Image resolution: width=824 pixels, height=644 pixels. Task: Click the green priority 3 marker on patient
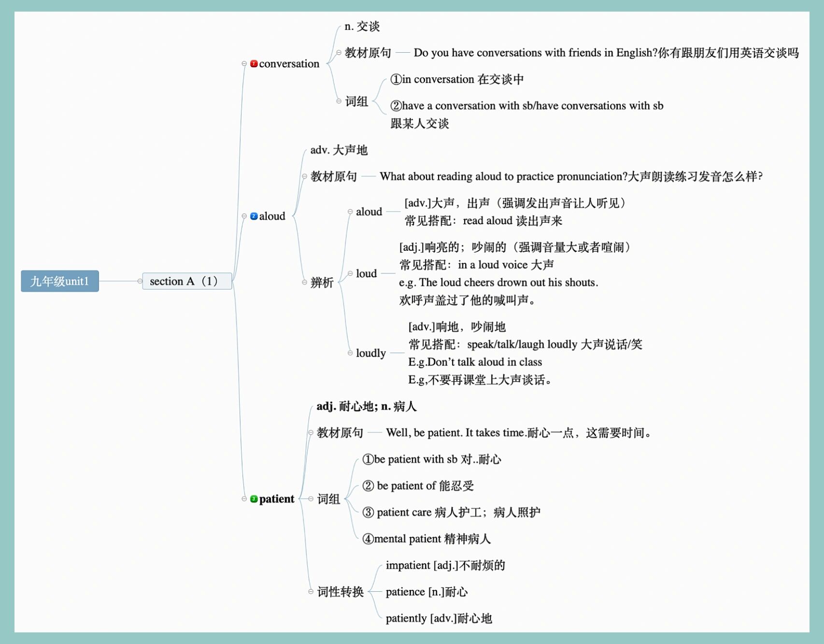254,499
